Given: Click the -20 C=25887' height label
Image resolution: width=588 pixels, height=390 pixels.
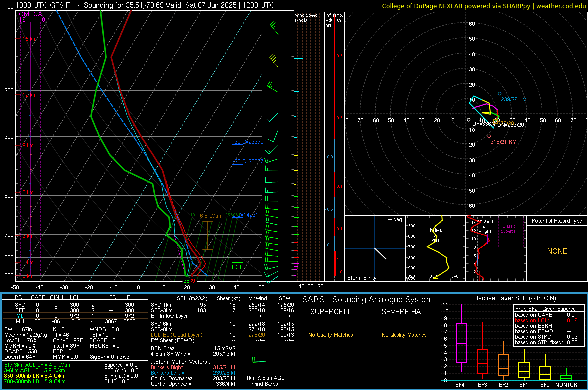Looking at the screenshot, I should click(248, 161).
